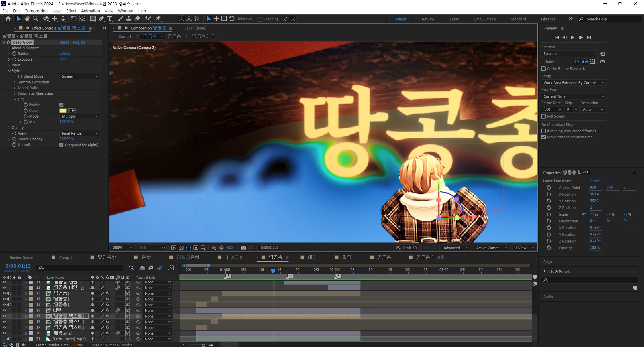Click the current time indicator playhead
644x347 pixels.
pos(273,271)
